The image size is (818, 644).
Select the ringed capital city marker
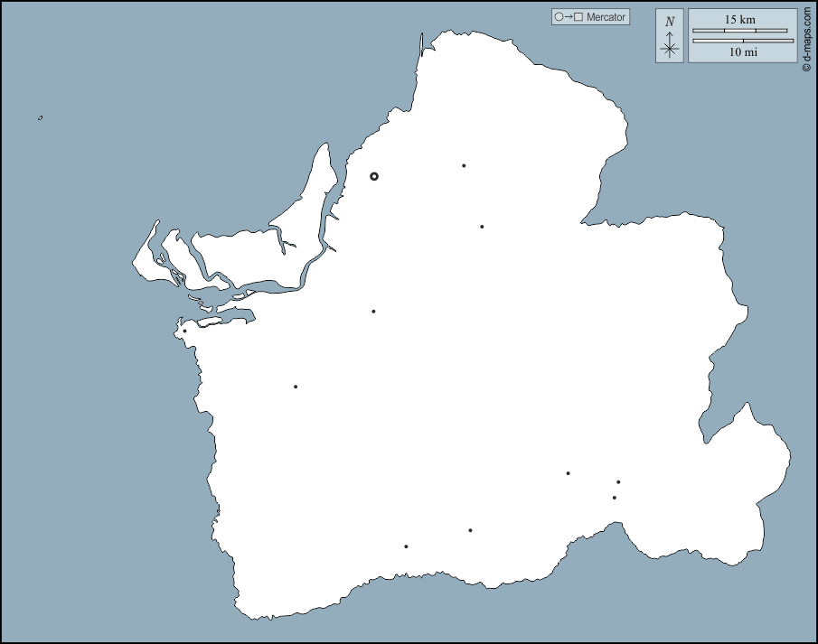[374, 177]
